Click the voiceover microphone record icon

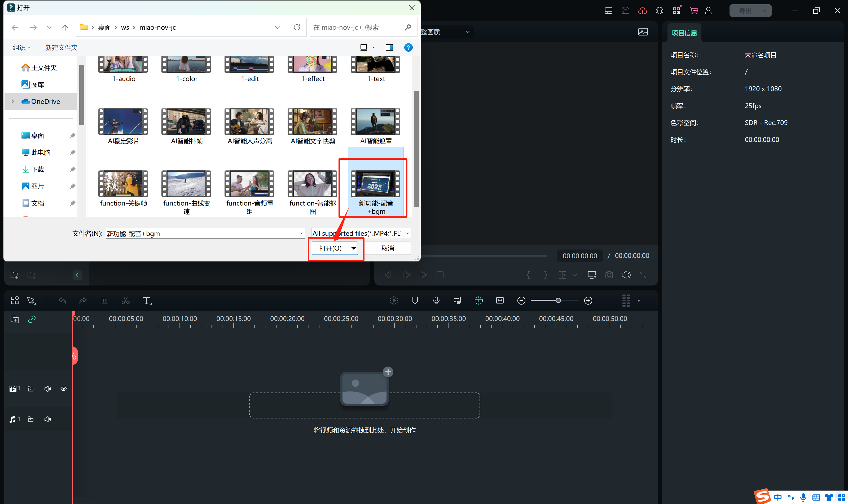436,300
